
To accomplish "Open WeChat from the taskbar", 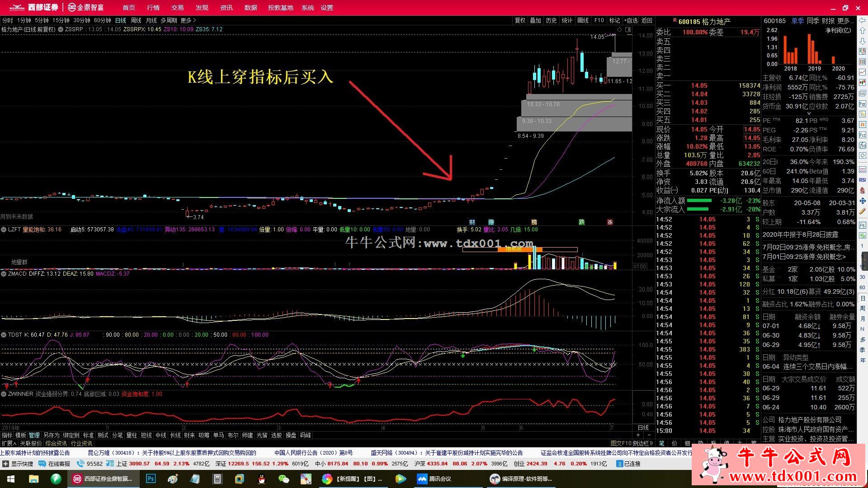I will click(283, 479).
